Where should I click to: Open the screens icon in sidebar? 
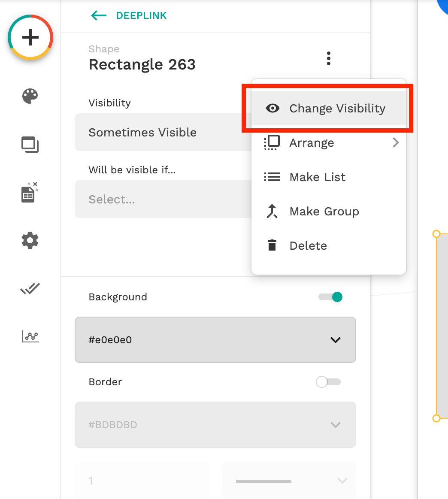pos(30,145)
